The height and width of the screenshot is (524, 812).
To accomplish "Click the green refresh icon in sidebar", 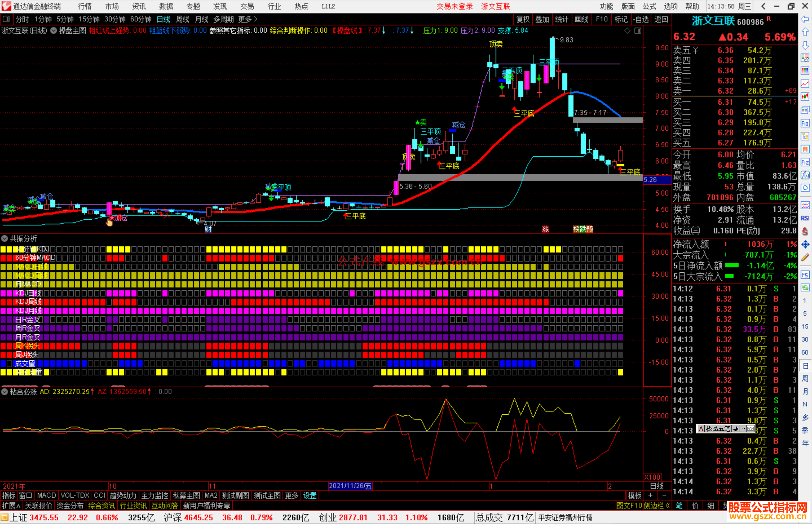I will point(805,288).
